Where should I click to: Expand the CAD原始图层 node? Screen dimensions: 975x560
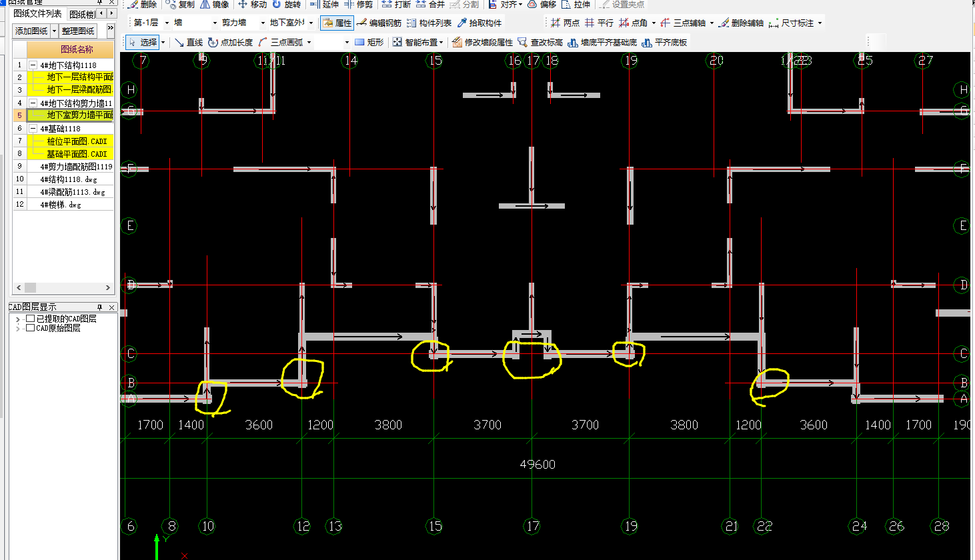click(x=17, y=328)
